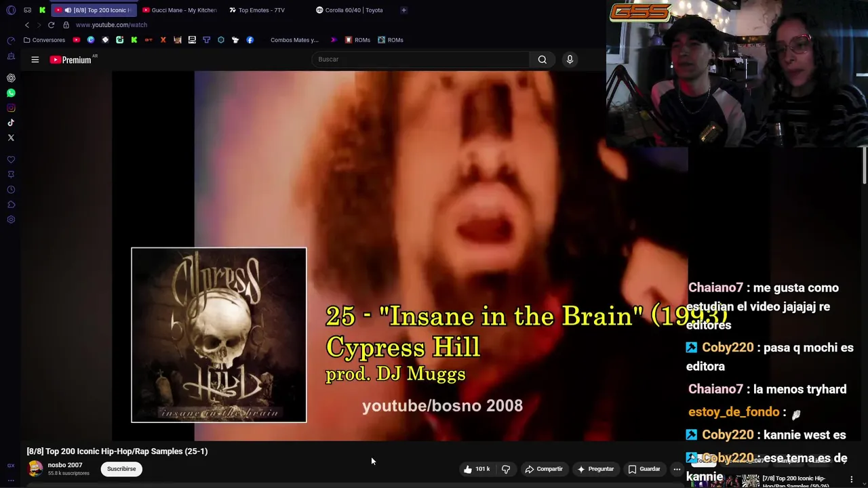Open the sidebar heart bookmarks icon
868x488 pixels.
11,160
